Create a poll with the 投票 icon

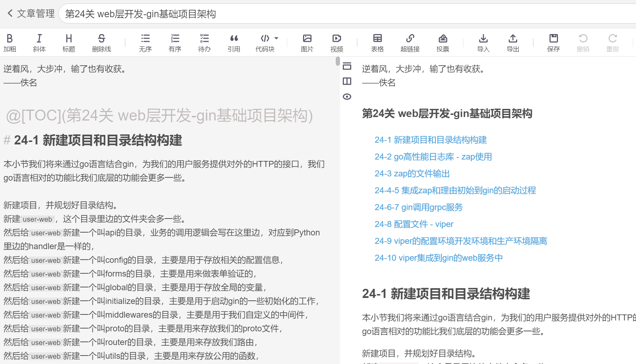click(443, 42)
